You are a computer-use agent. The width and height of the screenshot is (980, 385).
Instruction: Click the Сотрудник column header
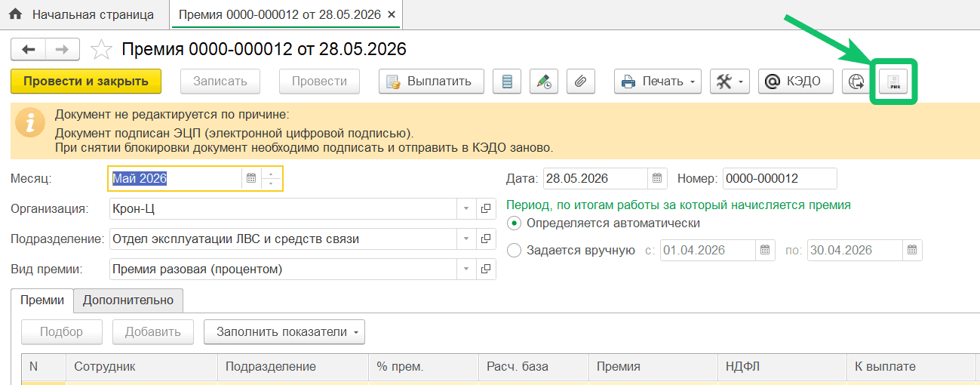tap(142, 367)
